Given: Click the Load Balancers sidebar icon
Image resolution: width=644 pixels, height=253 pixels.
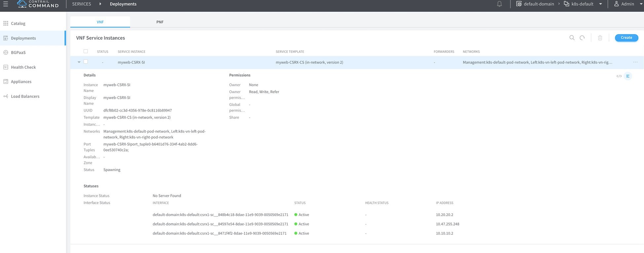Looking at the screenshot, I should (6, 96).
